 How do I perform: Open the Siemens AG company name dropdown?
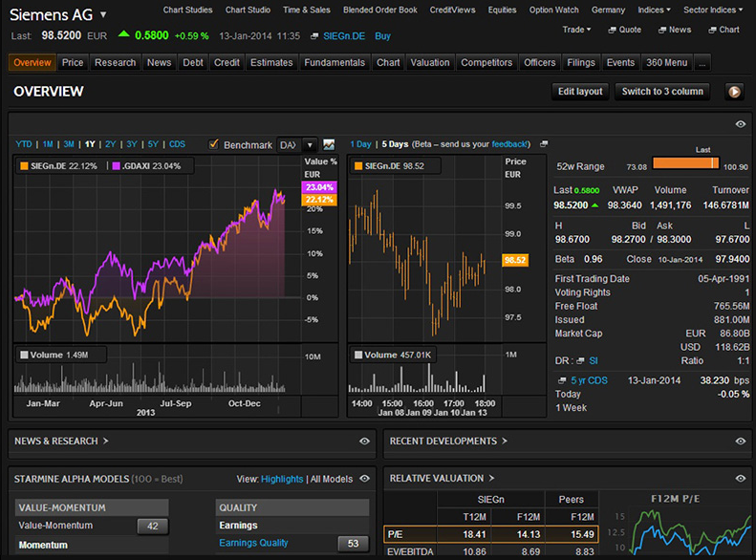coord(103,15)
